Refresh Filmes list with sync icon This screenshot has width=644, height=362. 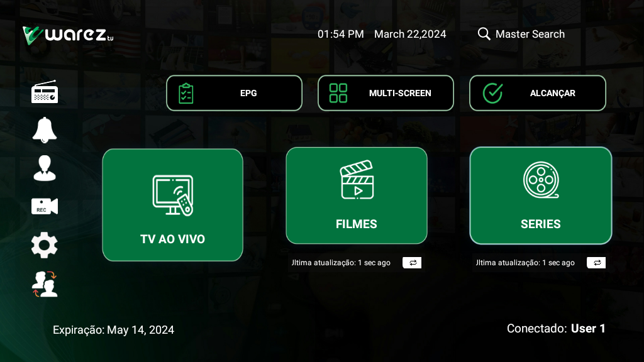413,263
